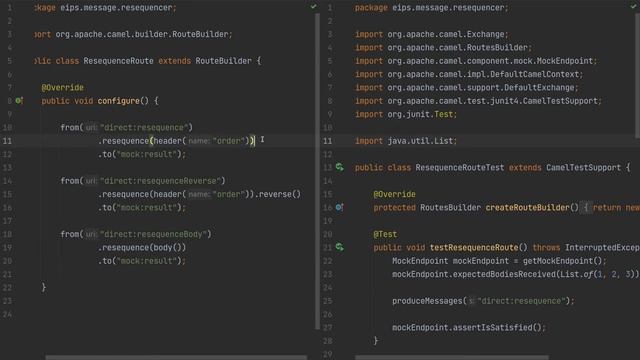
Task: Click getMockEndpoint() call
Action: tap(562, 261)
